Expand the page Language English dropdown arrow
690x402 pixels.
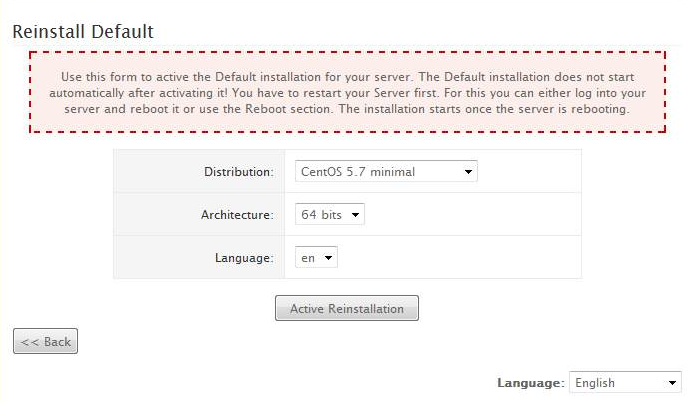[x=672, y=383]
